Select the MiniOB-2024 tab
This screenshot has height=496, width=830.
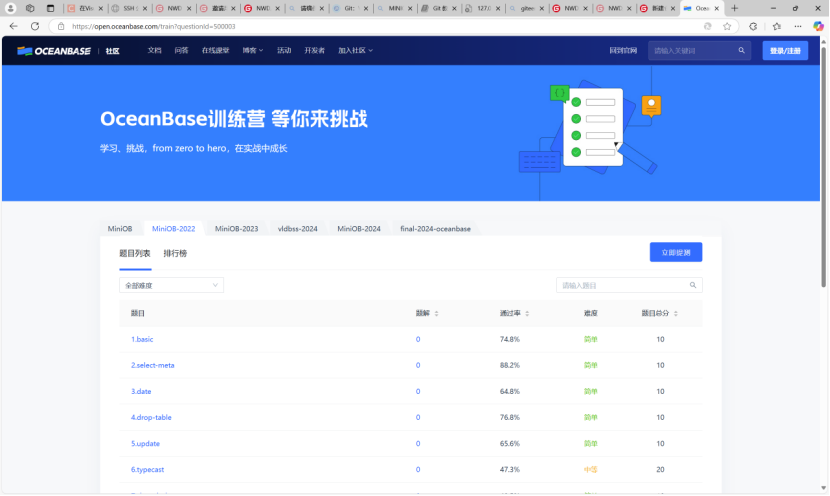pos(358,229)
